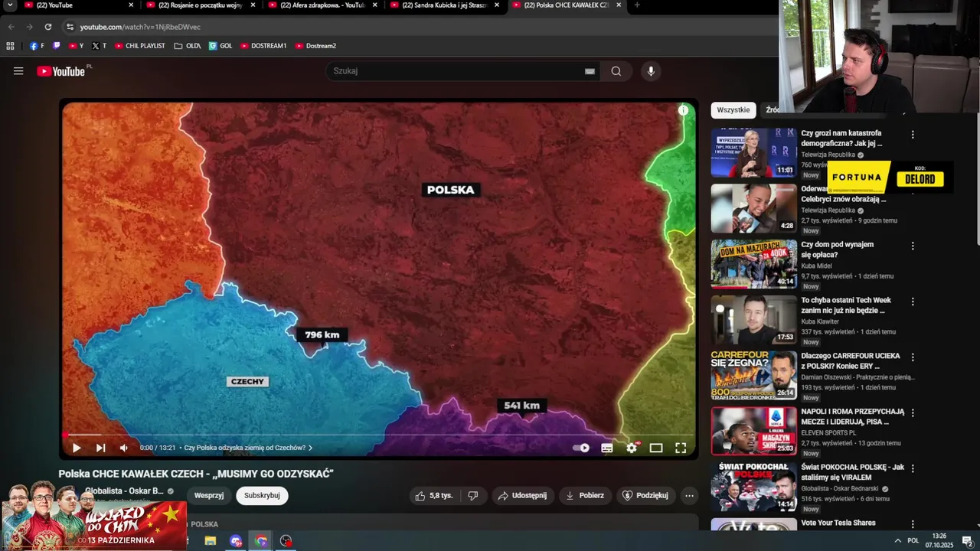Open the YouTube guide hamburger menu
The width and height of the screenshot is (980, 551).
click(18, 71)
